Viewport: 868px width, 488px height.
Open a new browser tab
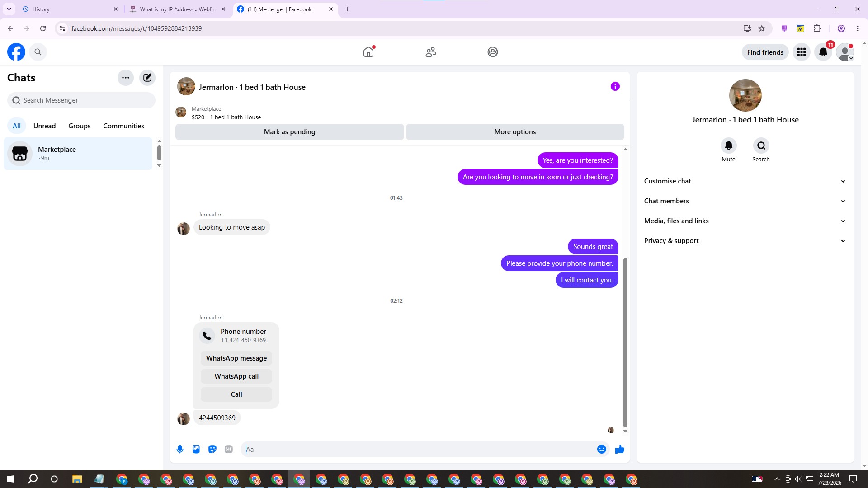pyautogui.click(x=347, y=9)
